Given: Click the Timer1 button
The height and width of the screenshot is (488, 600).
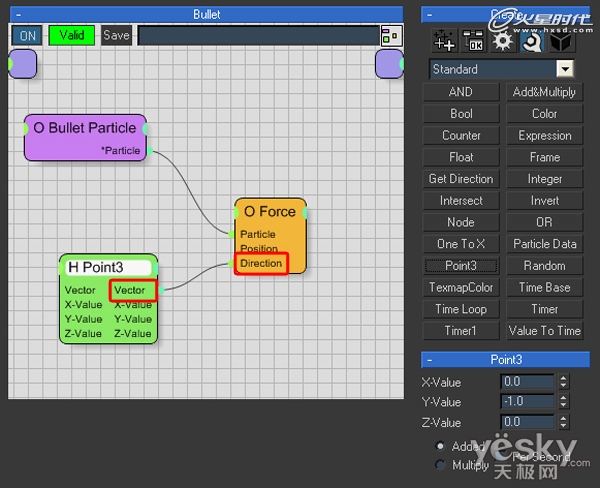Looking at the screenshot, I should (x=461, y=331).
